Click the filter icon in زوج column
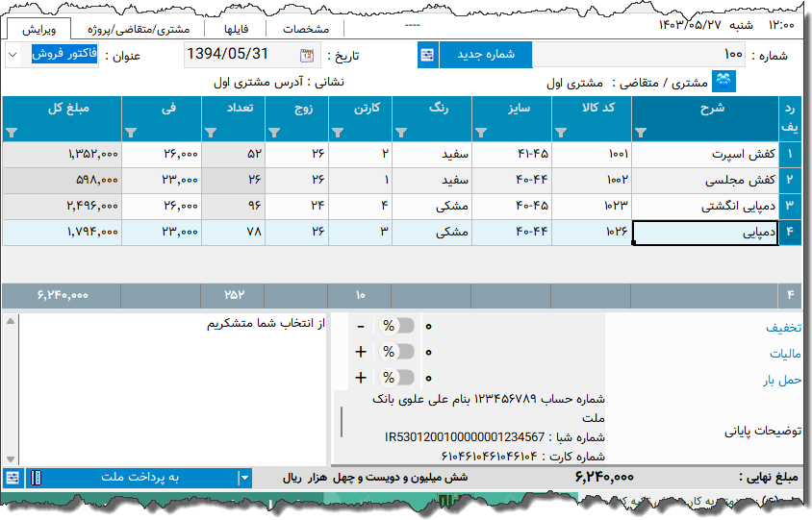Screen dimensions: 812x520 pos(274,133)
